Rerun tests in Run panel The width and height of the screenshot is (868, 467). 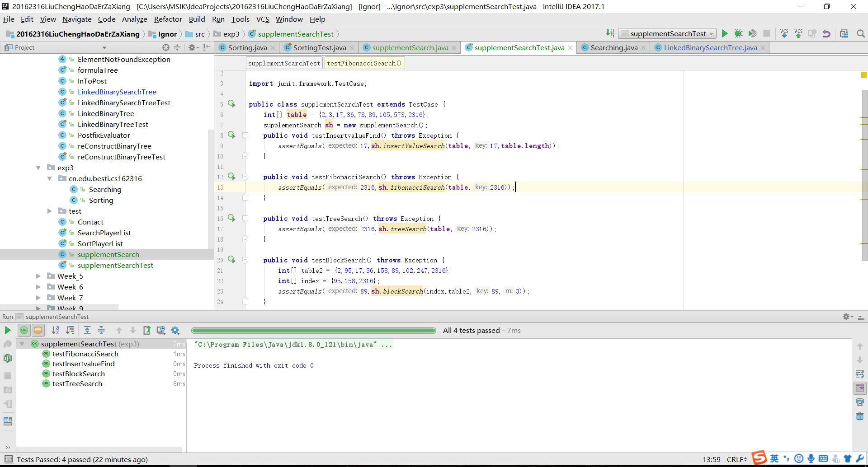click(8, 330)
